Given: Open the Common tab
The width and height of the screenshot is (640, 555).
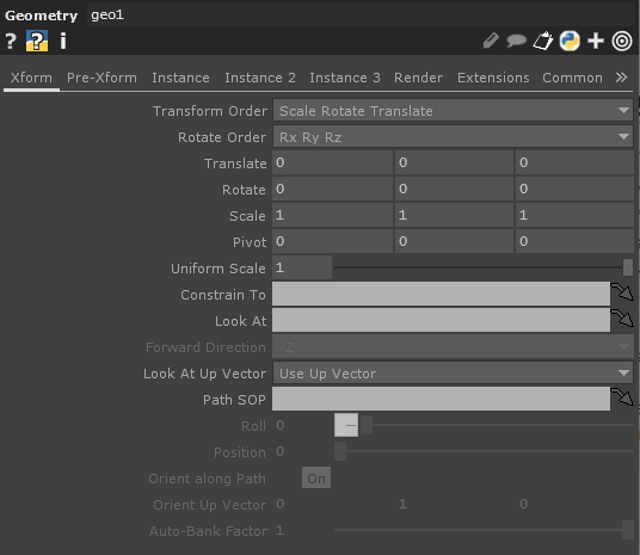Looking at the screenshot, I should [x=572, y=78].
